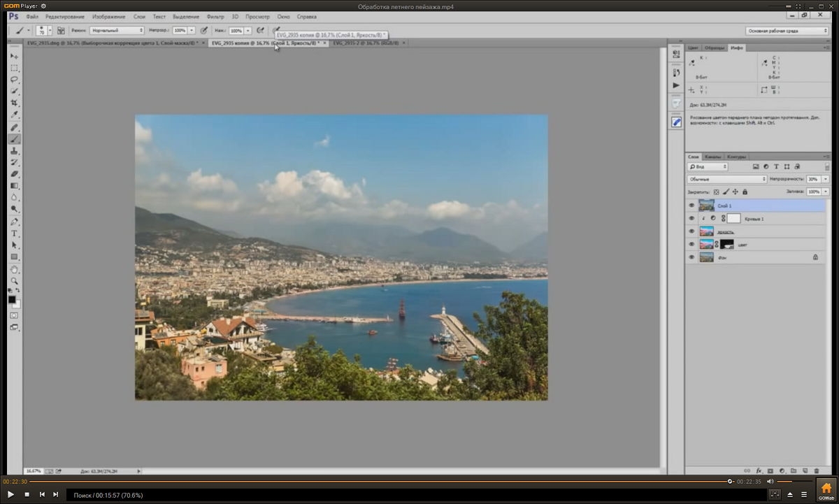Viewport: 839px width, 504px height.
Task: Open the layer blend mode dropdown Обычные
Action: click(727, 180)
